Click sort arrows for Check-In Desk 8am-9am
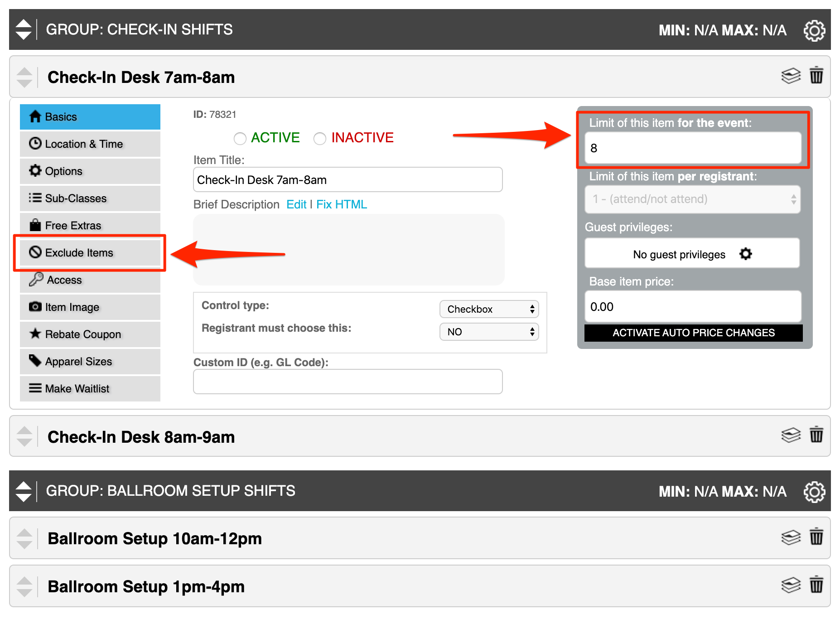Viewport: 840px width, 619px height. (24, 436)
